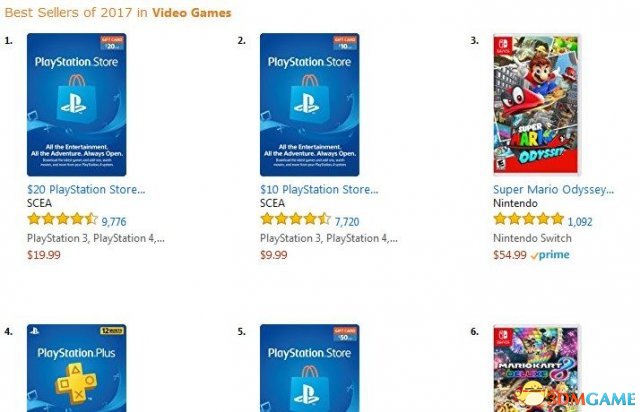This screenshot has width=640, height=412.
Task: Click the star rating of the $20 card
Action: click(x=62, y=220)
